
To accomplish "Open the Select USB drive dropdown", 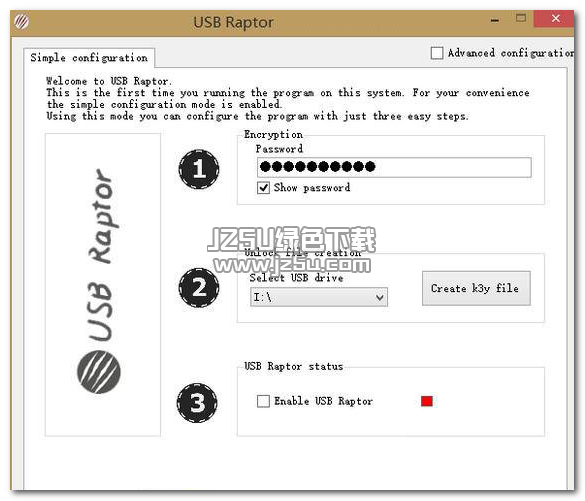I will pyautogui.click(x=319, y=297).
